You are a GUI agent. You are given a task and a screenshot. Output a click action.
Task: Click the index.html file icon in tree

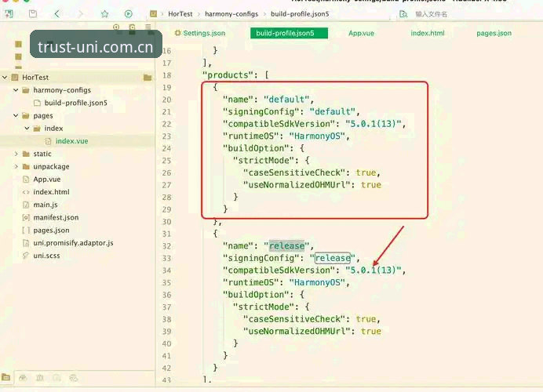(26, 192)
